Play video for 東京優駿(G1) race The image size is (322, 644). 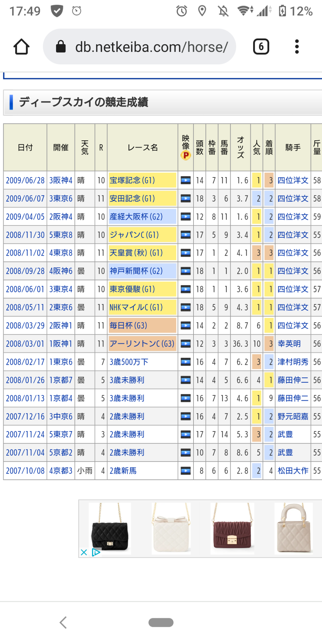[186, 289]
